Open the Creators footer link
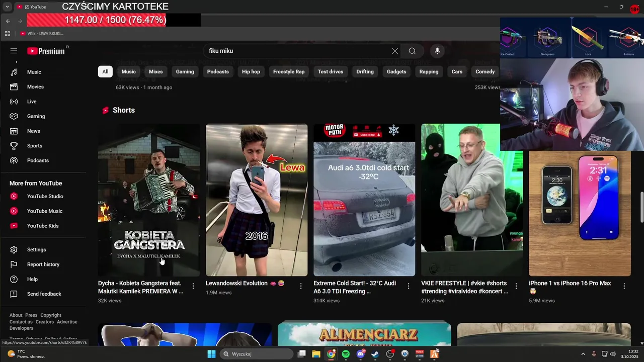 [x=44, y=322]
